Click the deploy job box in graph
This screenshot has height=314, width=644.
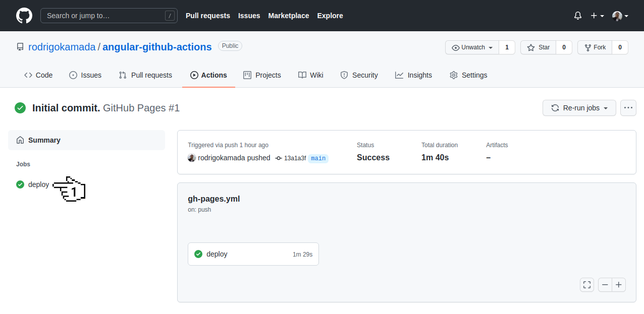[x=253, y=254]
